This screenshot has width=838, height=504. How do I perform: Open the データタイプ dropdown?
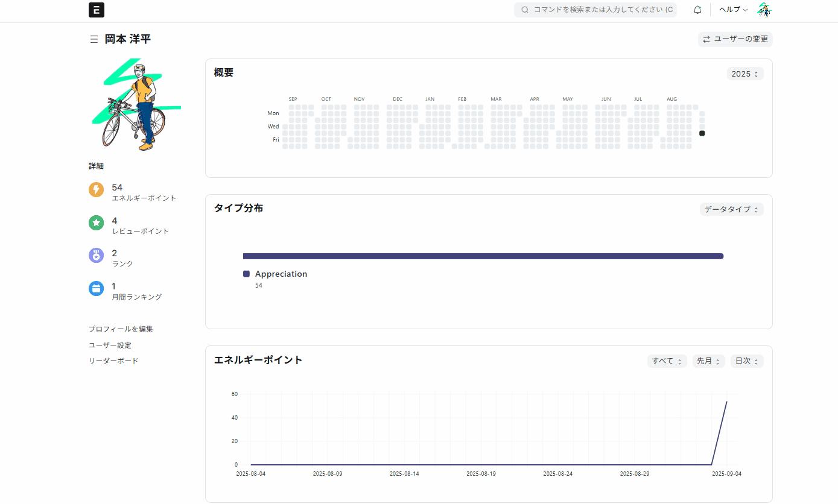point(732,209)
